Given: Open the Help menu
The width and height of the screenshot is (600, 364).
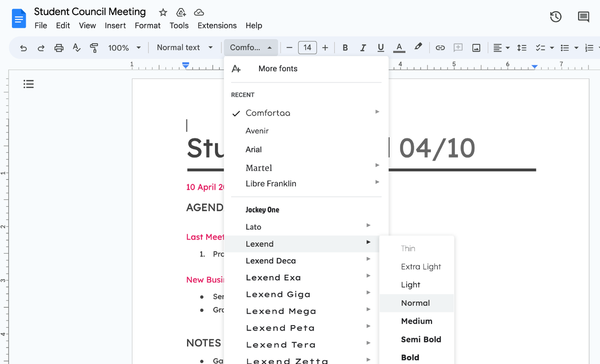Looking at the screenshot, I should pyautogui.click(x=253, y=25).
